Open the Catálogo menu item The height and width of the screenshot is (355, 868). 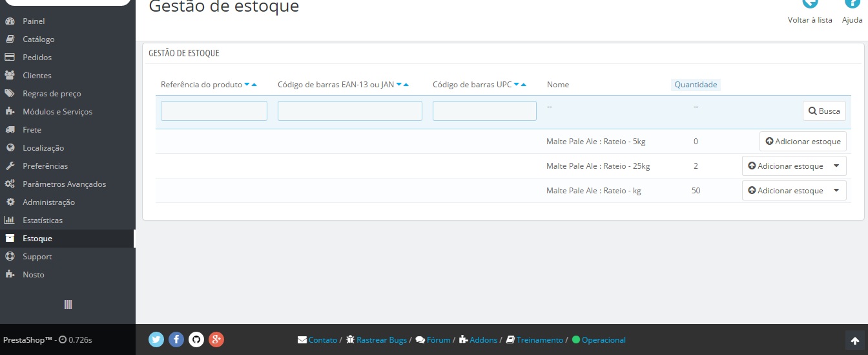click(x=39, y=39)
